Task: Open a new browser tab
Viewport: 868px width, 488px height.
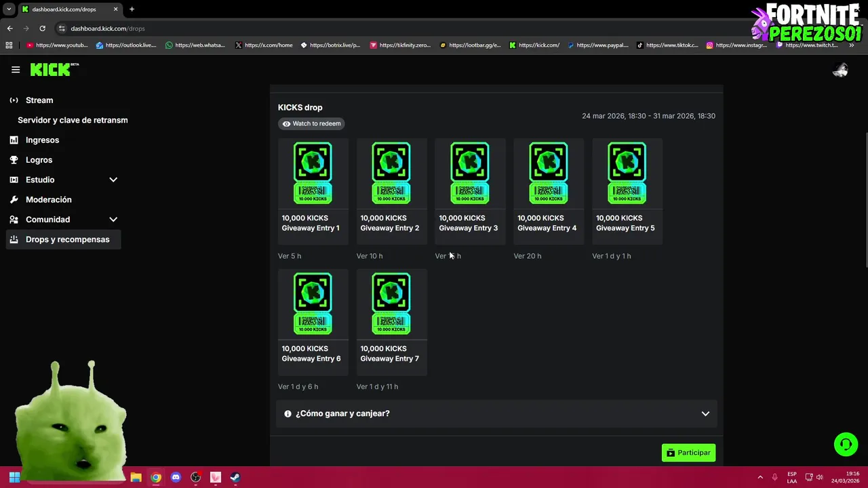Action: pos(132,9)
